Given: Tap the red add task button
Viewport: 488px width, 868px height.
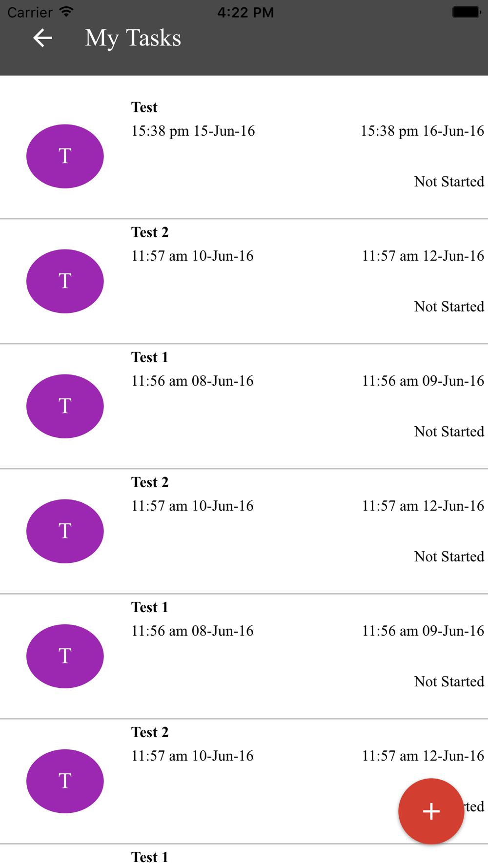Looking at the screenshot, I should 431,811.
